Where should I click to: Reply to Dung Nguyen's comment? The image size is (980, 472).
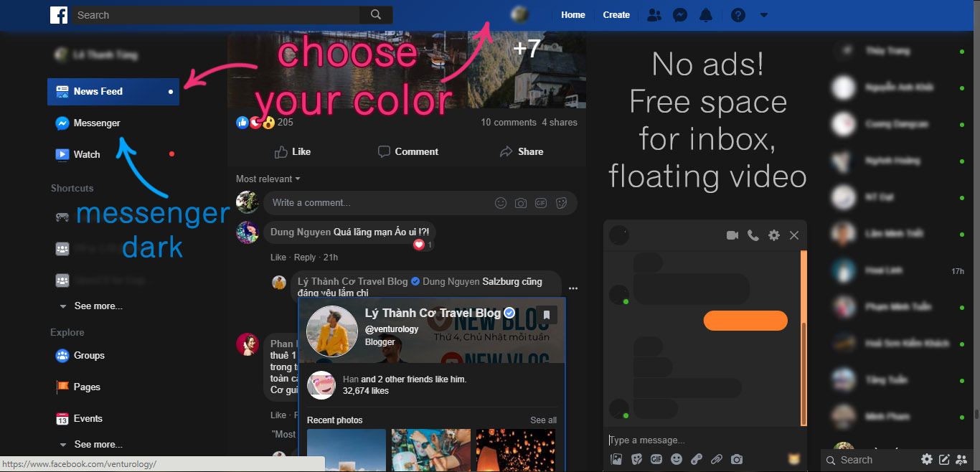click(305, 258)
